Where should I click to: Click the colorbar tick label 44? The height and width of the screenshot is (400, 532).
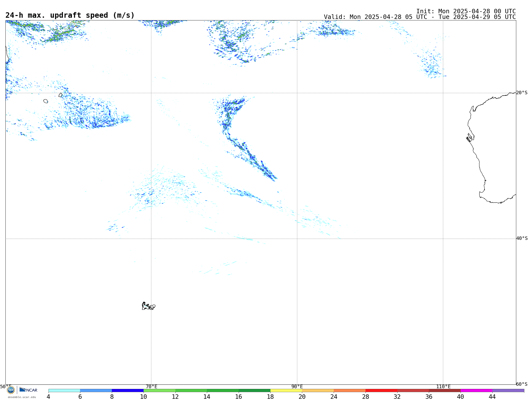pyautogui.click(x=492, y=397)
